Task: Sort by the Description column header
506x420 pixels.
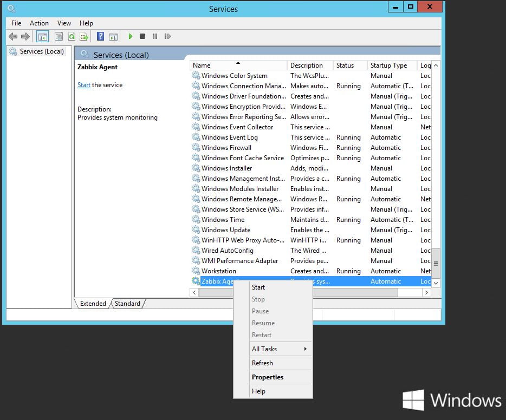Action: point(310,65)
